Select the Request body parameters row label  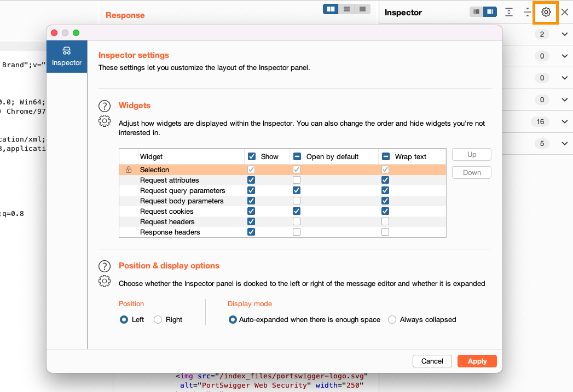click(x=182, y=201)
